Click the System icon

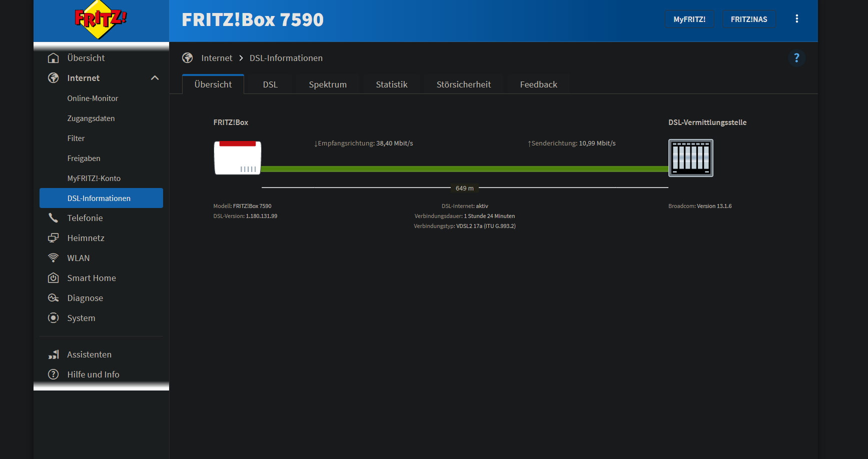54,318
